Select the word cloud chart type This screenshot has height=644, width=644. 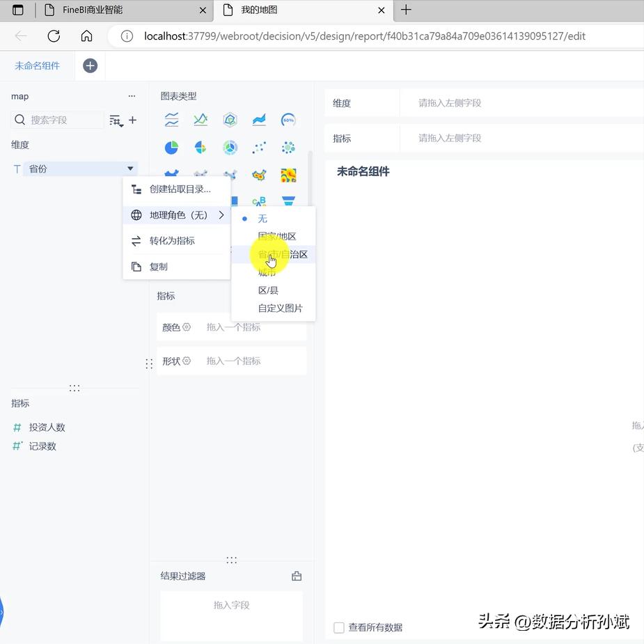(259, 202)
